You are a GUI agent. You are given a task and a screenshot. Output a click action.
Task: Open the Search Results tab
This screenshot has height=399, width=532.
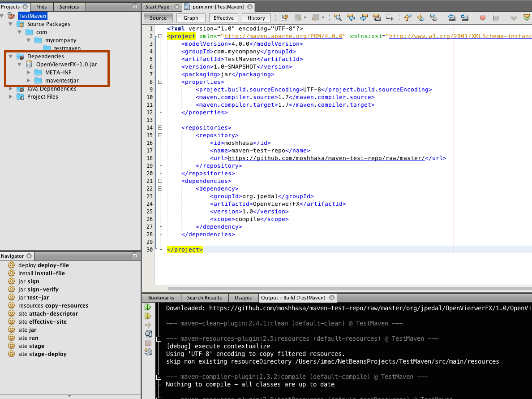click(204, 298)
